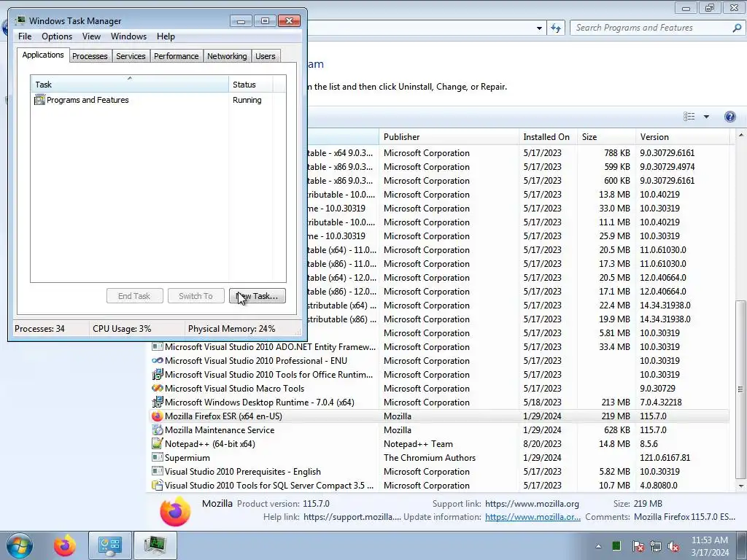Select the Supermium entry
The height and width of the screenshot is (560, 747).
439,458
